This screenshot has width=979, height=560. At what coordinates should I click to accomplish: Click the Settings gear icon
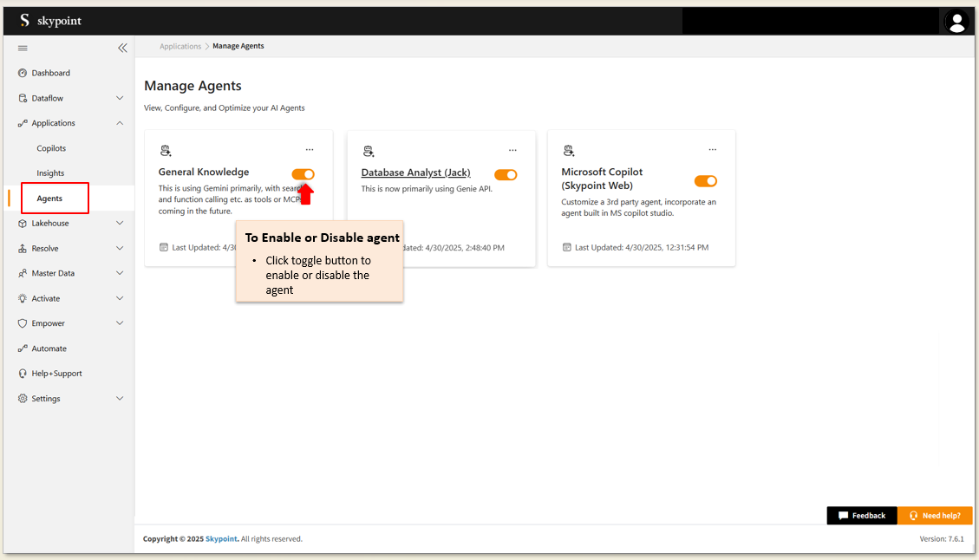(23, 398)
